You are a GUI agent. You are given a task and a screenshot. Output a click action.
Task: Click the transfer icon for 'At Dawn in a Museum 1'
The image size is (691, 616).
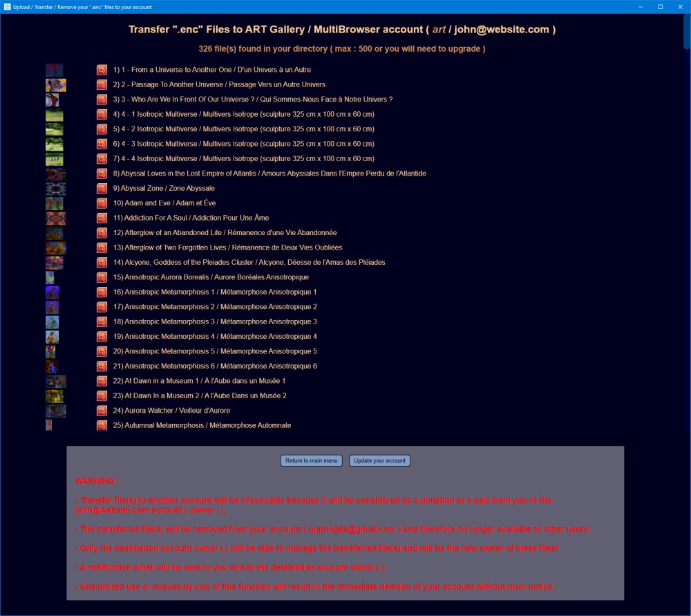click(x=102, y=381)
